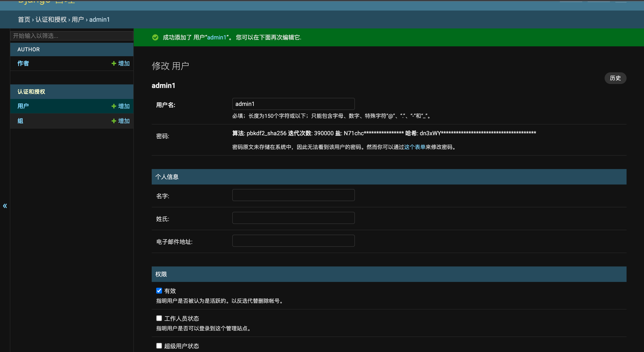Click the 超级用户状态 label text

click(x=181, y=346)
